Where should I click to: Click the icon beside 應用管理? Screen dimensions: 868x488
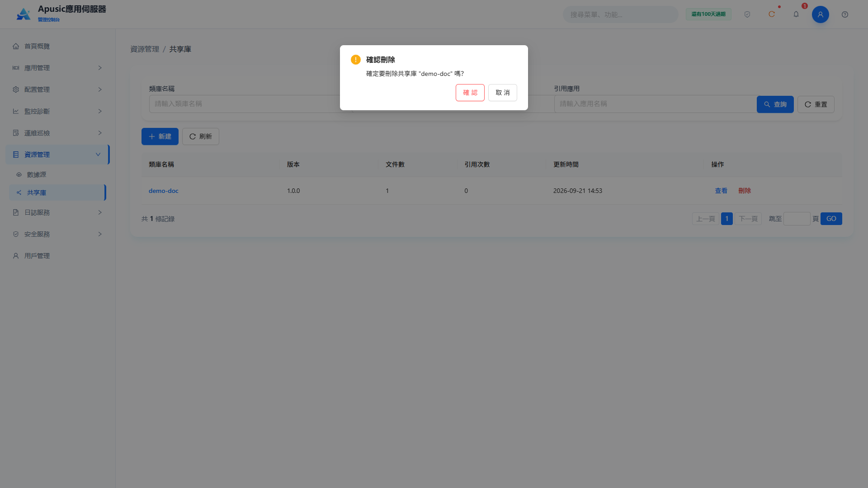16,68
